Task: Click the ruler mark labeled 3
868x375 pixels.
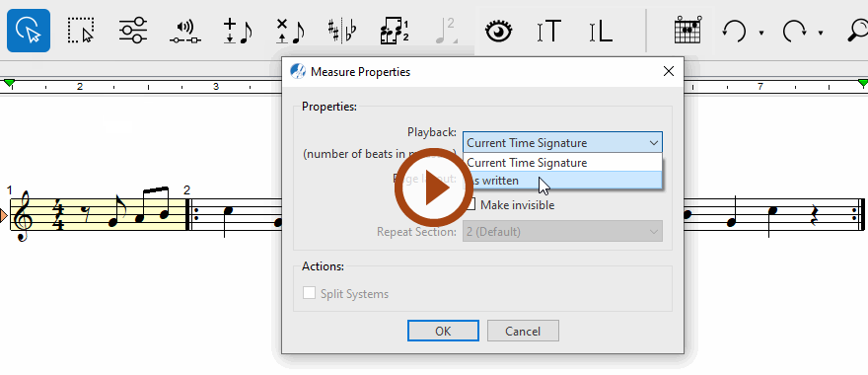Action: 215,87
